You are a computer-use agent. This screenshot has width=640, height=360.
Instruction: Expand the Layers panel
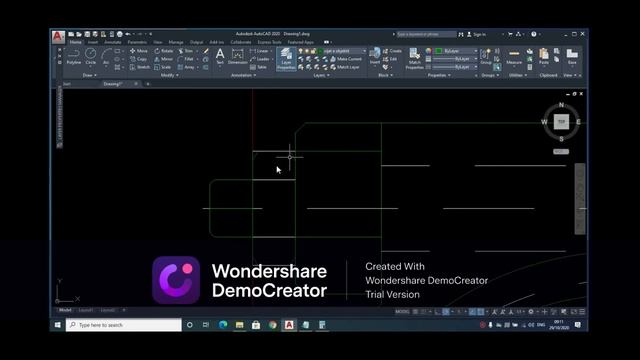[322, 76]
